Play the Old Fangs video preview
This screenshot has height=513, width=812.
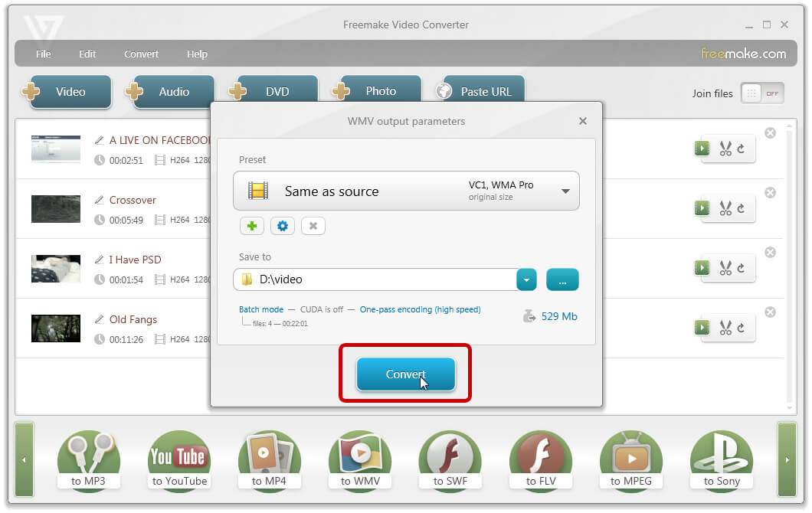pyautogui.click(x=702, y=328)
